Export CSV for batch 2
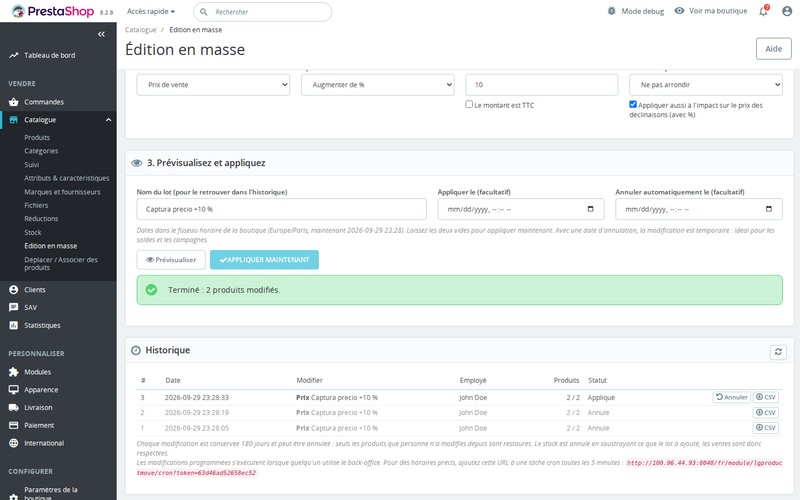800x500 pixels. point(766,413)
